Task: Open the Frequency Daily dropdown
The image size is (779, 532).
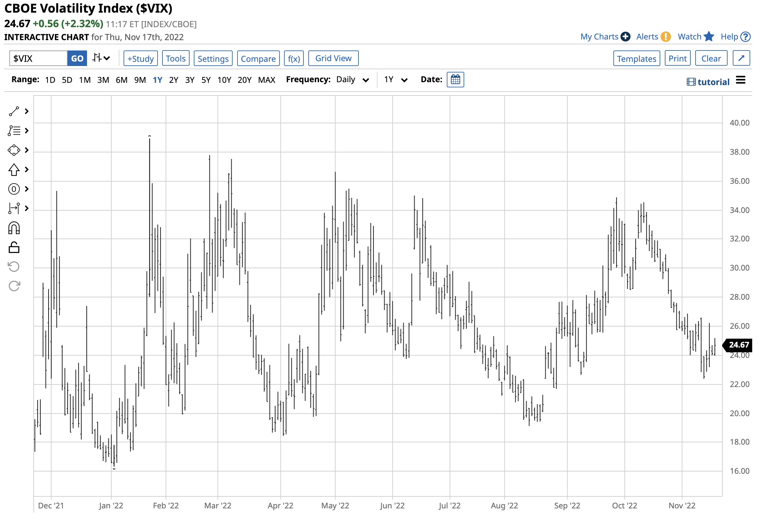Action: [352, 80]
